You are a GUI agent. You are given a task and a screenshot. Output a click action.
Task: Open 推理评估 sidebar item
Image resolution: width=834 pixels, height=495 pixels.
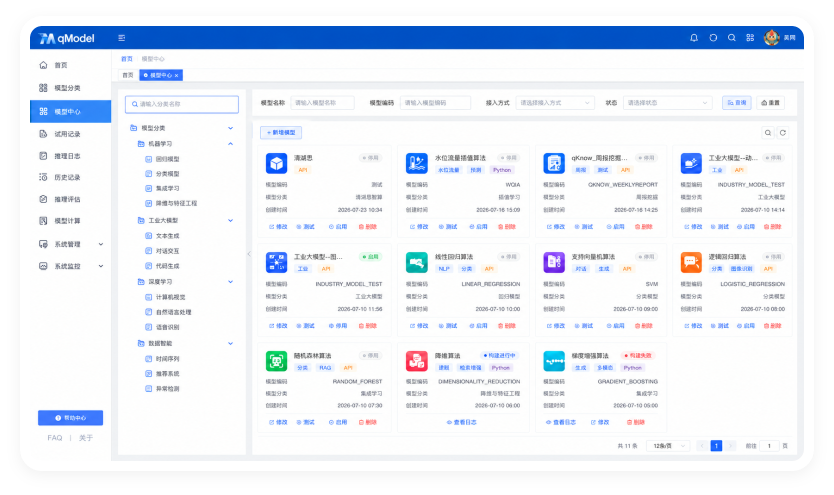70,199
